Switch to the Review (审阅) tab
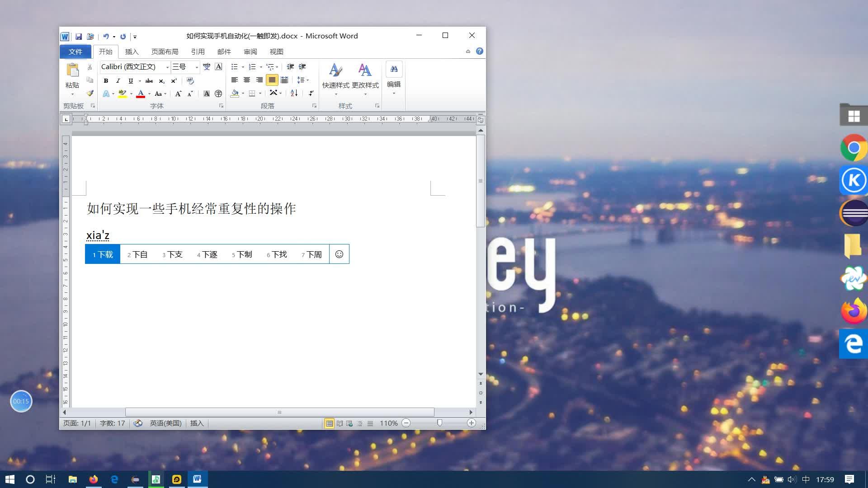868x488 pixels. pyautogui.click(x=250, y=52)
